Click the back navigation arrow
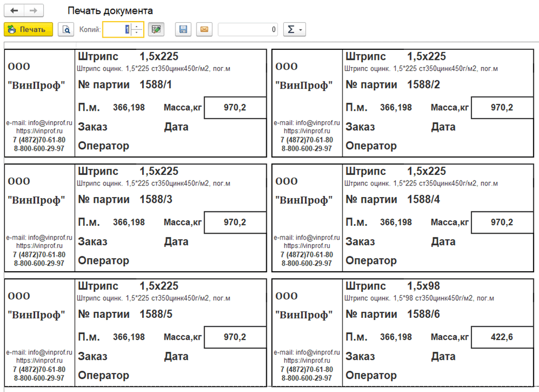This screenshot has width=539, height=392. pyautogui.click(x=14, y=11)
